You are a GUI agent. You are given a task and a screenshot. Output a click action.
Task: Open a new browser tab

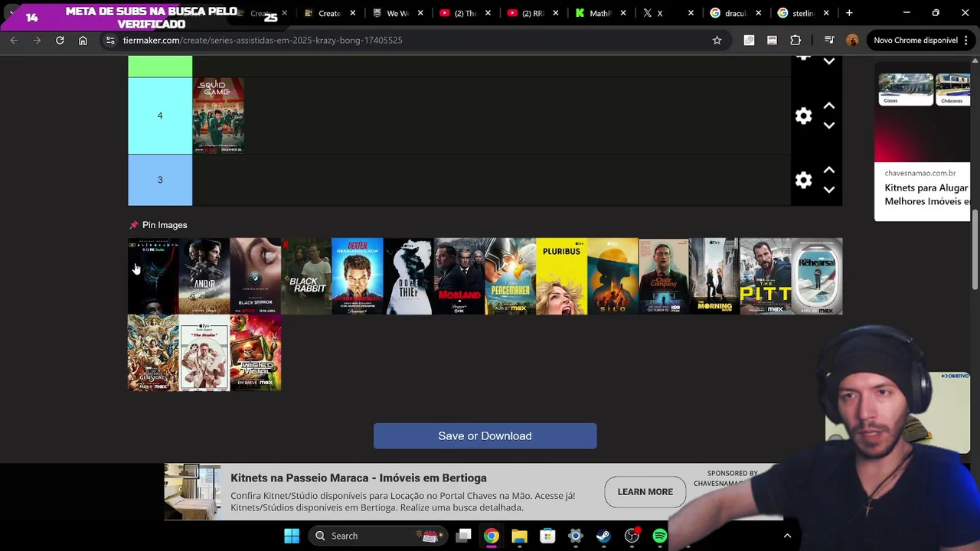tap(849, 13)
